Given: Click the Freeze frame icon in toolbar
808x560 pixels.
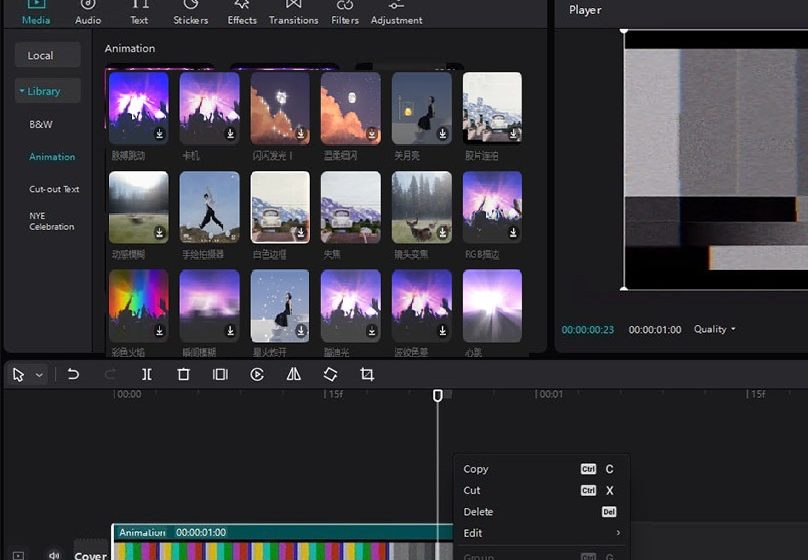Looking at the screenshot, I should pos(220,374).
